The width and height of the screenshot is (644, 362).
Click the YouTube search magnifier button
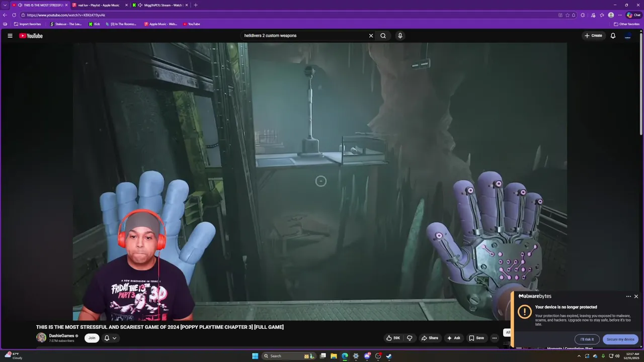click(x=383, y=36)
